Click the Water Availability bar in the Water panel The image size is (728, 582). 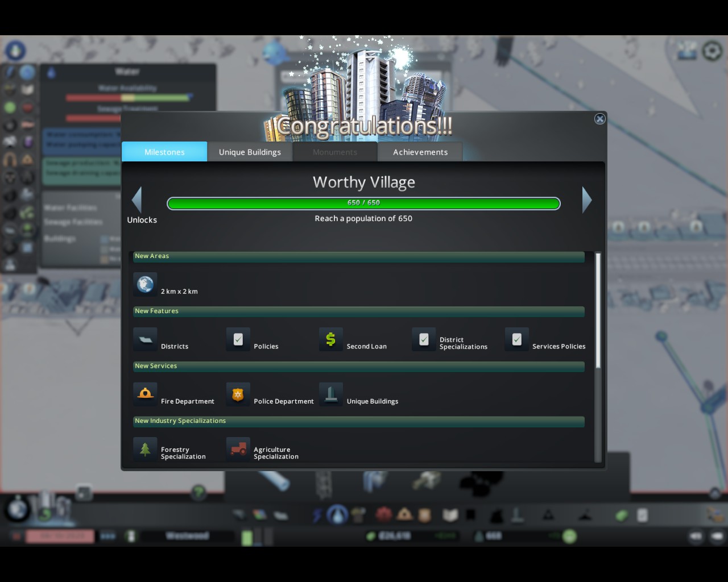(128, 98)
